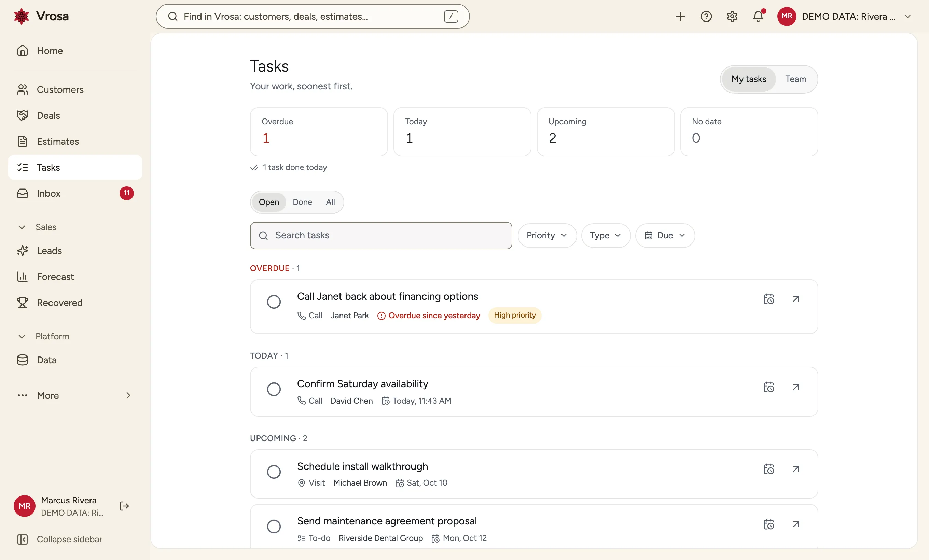Open the Type filter dropdown
Image resolution: width=929 pixels, height=560 pixels.
click(x=606, y=236)
